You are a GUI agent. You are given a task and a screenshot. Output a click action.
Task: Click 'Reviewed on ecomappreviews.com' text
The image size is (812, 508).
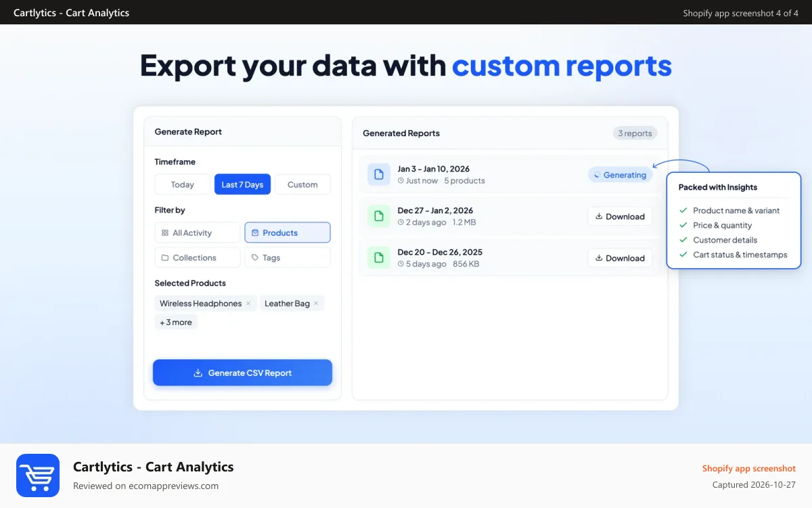tap(146, 486)
